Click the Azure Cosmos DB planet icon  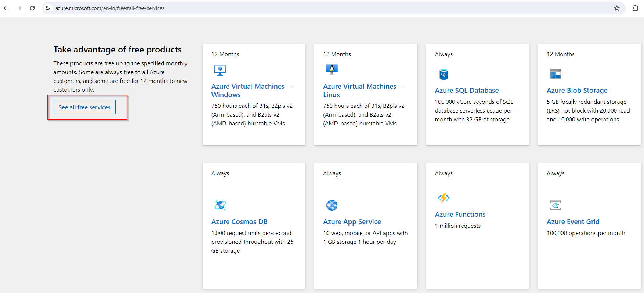tap(220, 205)
